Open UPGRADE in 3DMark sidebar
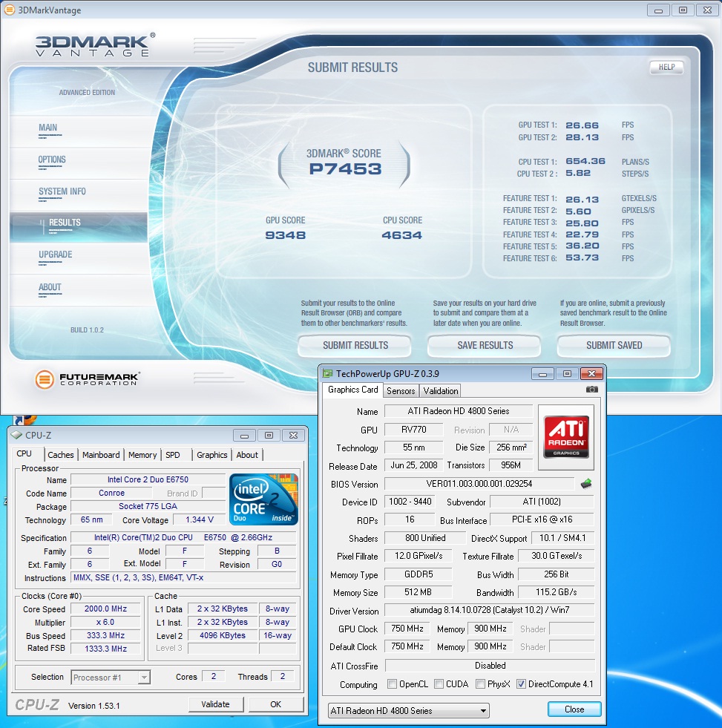 click(79, 258)
